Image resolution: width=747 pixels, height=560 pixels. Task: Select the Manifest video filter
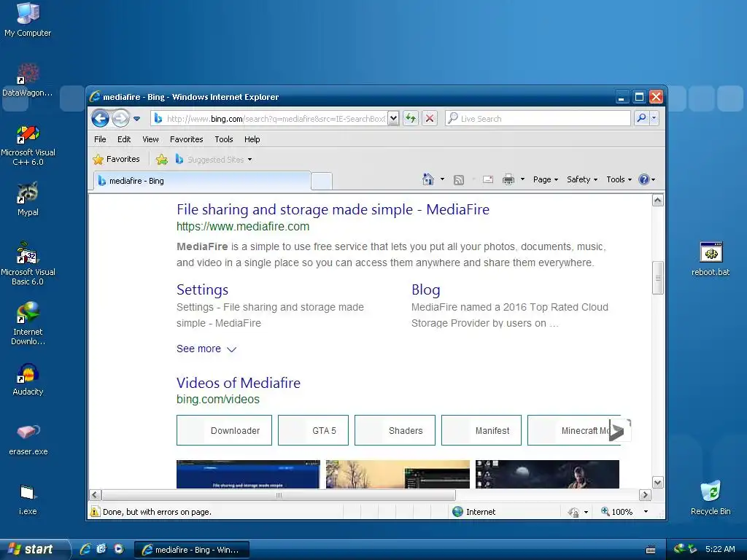pos(481,430)
